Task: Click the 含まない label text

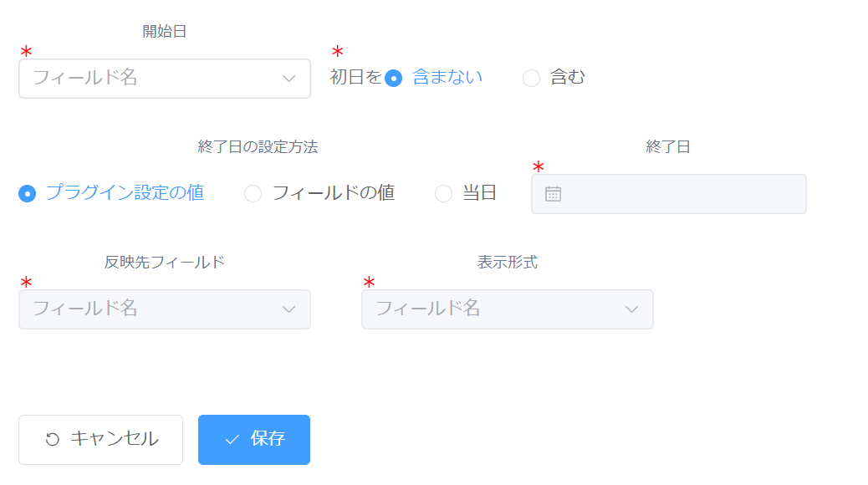Action: click(447, 77)
